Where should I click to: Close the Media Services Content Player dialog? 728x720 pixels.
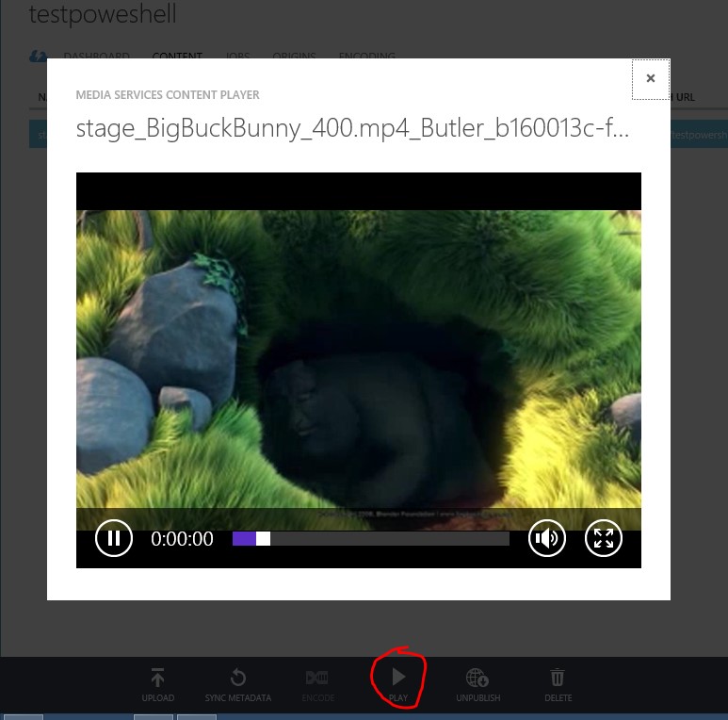point(650,79)
